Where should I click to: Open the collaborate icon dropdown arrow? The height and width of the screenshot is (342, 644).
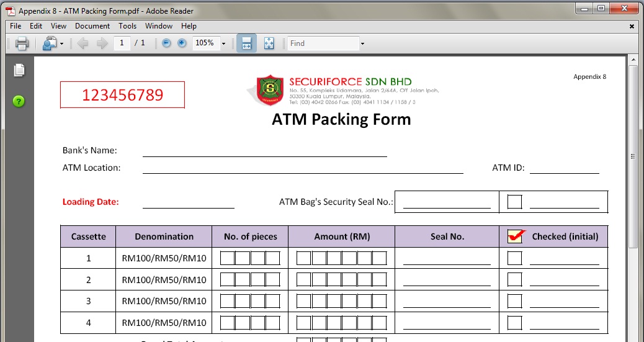coord(61,43)
